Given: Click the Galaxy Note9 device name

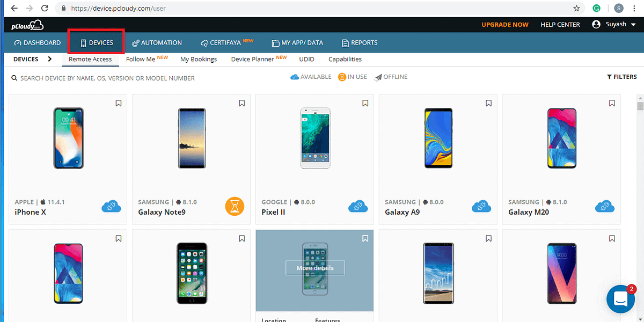Looking at the screenshot, I should coord(161,212).
